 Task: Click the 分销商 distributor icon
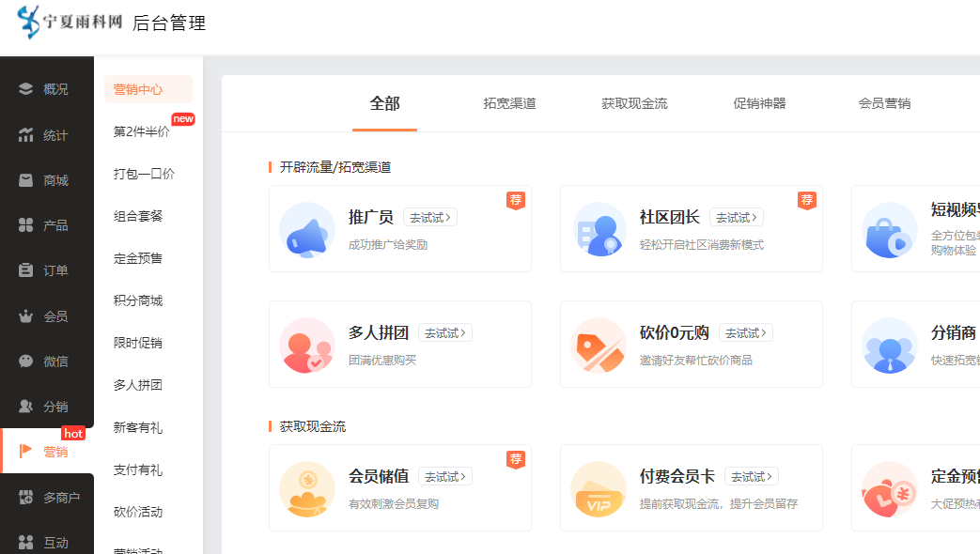890,346
